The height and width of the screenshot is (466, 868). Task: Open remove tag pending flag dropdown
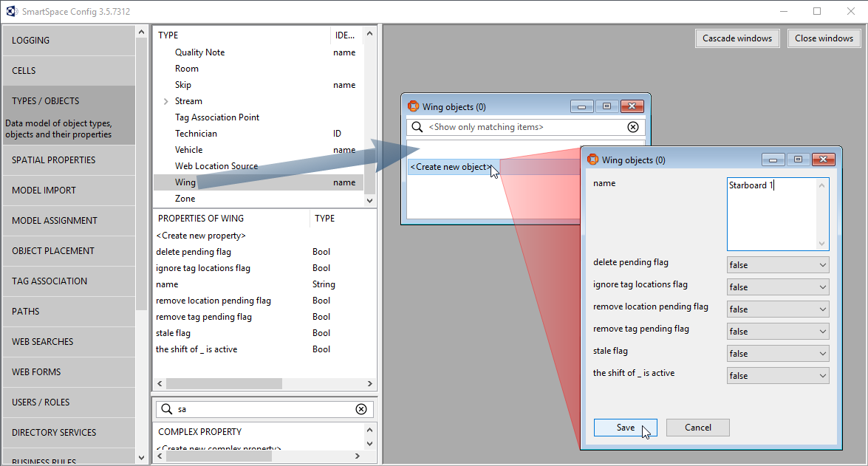[x=778, y=332]
